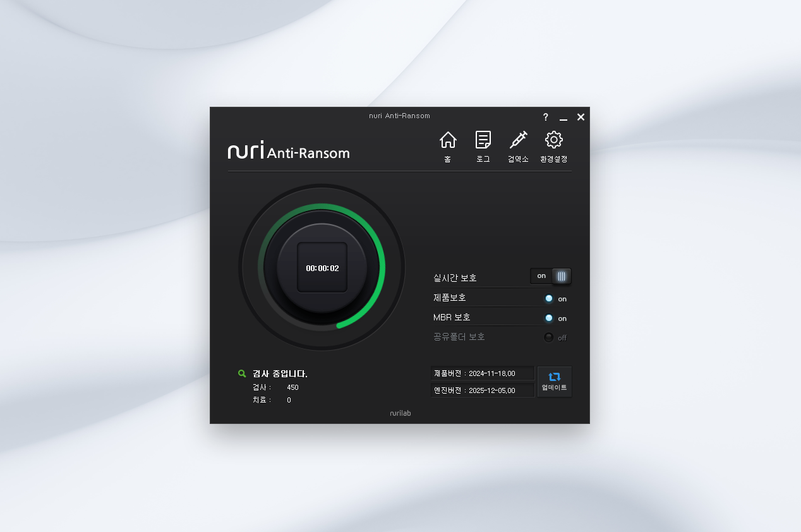Open the Settings (환경설정) gear icon
This screenshot has height=532, width=801.
553,142
